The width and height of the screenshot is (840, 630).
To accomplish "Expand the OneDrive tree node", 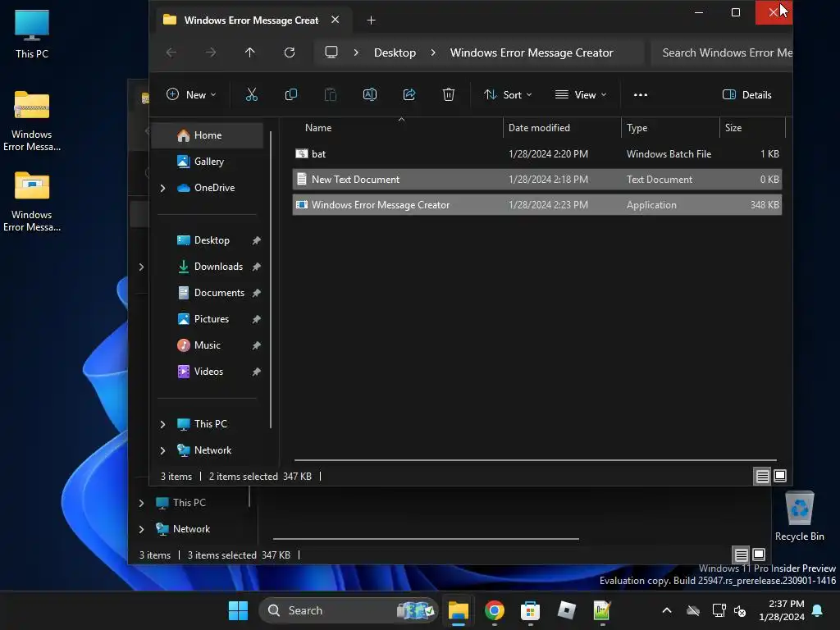I will pyautogui.click(x=163, y=188).
